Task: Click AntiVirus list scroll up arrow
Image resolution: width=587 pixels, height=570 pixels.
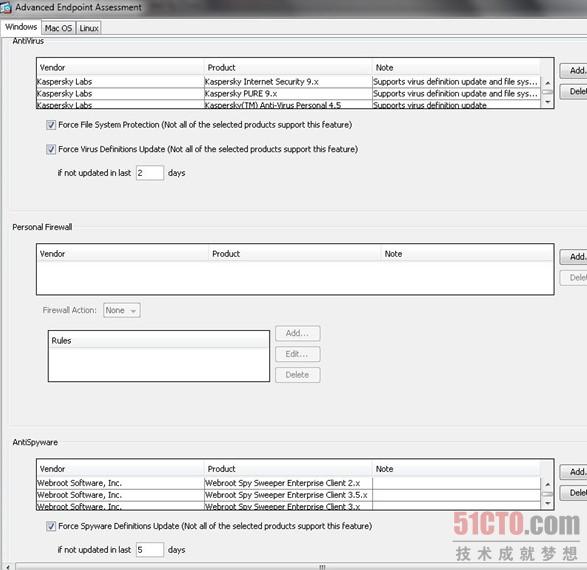Action: [x=548, y=83]
